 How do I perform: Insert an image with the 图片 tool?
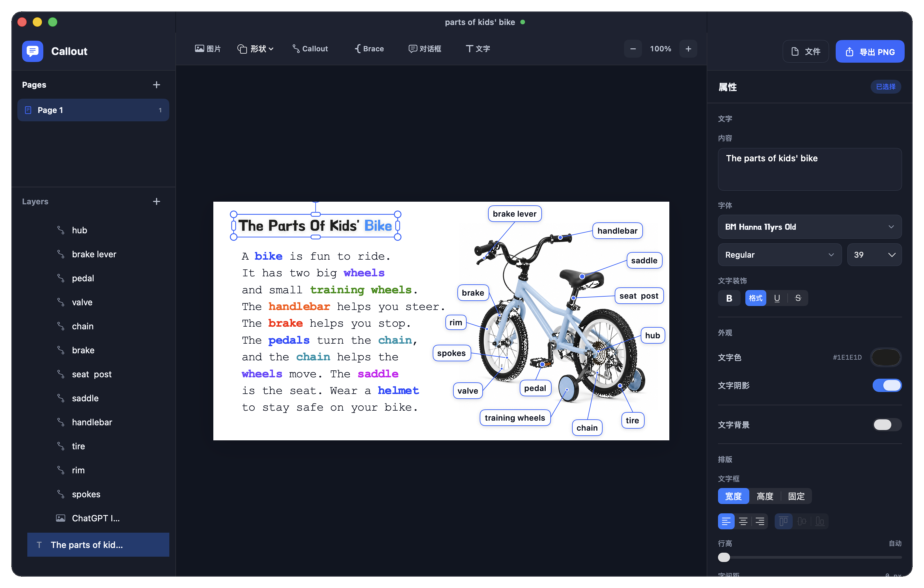tap(208, 49)
